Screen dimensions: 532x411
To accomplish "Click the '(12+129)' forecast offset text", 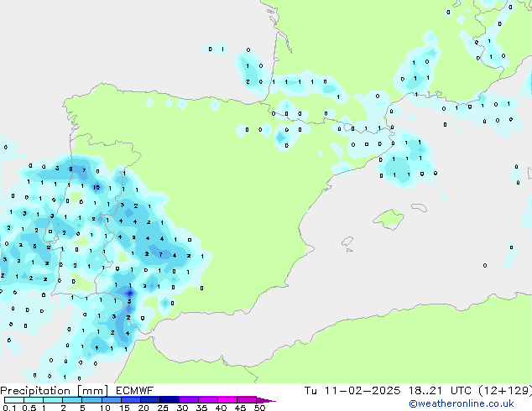I will (x=505, y=391).
